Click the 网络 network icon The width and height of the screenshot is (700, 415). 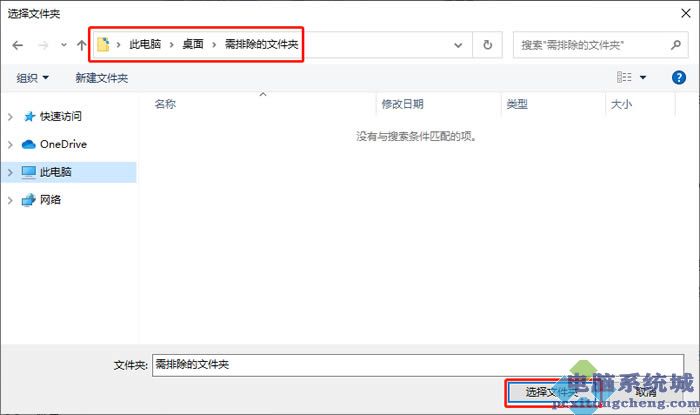(29, 200)
